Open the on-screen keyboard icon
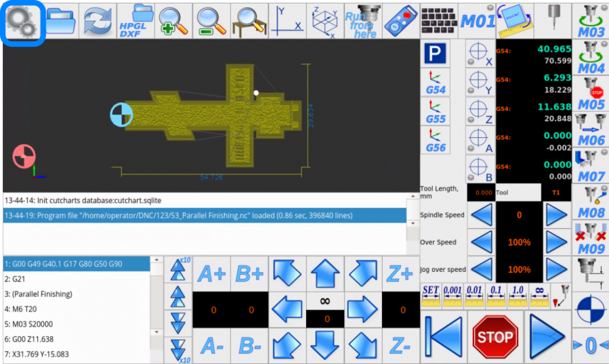This screenshot has height=364, width=609. coord(439,21)
